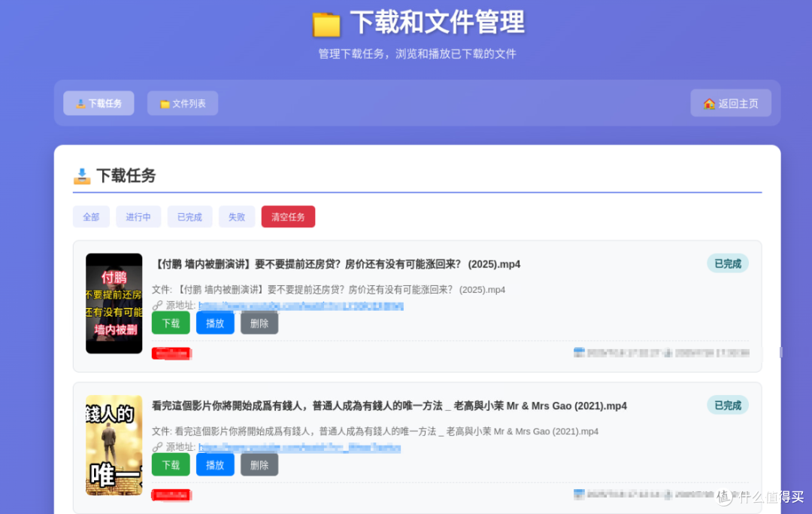Open thumbnail of 付鹏 video
Viewport: 812px width, 514px height.
[x=114, y=303]
